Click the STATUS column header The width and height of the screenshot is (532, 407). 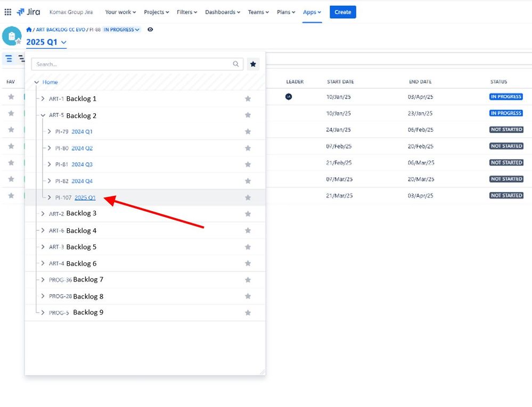pos(498,82)
